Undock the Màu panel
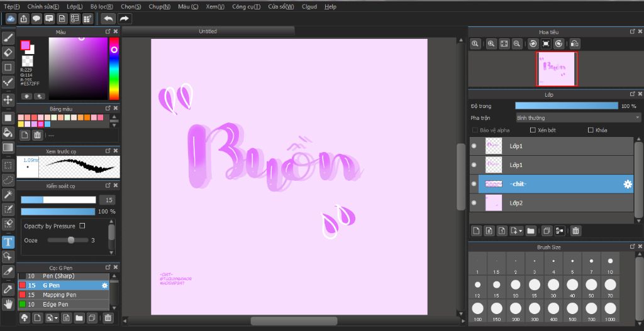The image size is (644, 331). [x=108, y=31]
